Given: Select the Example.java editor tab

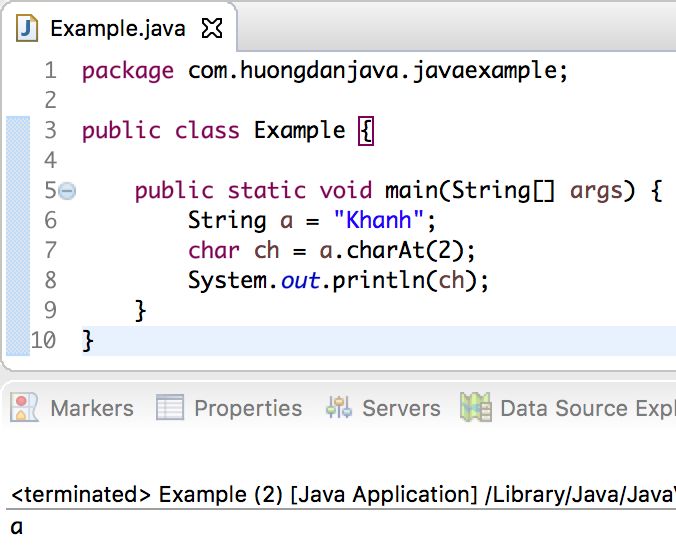Looking at the screenshot, I should (x=119, y=28).
